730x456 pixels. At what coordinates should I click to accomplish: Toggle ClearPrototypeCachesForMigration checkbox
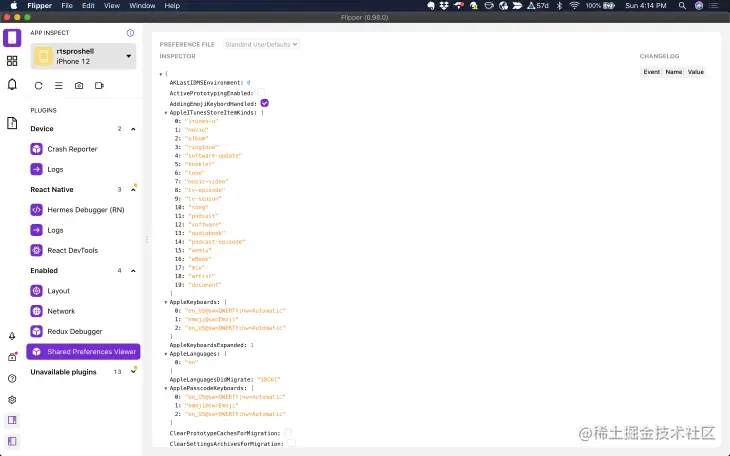coord(288,433)
